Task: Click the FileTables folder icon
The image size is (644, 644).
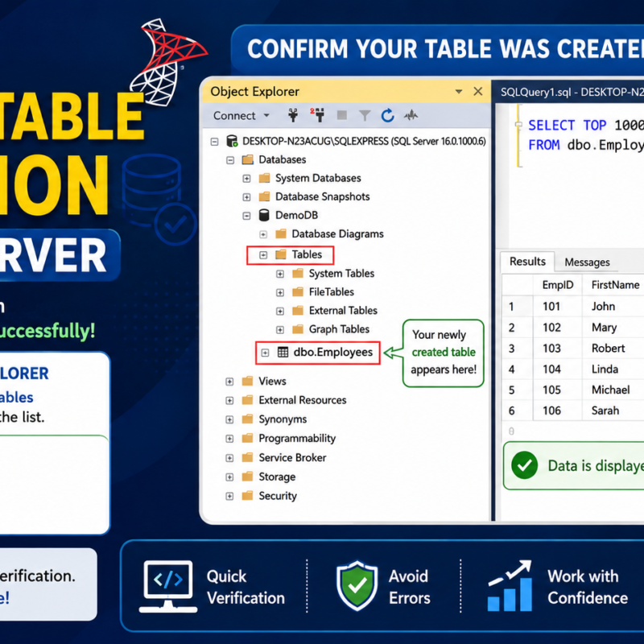Action: click(x=298, y=292)
